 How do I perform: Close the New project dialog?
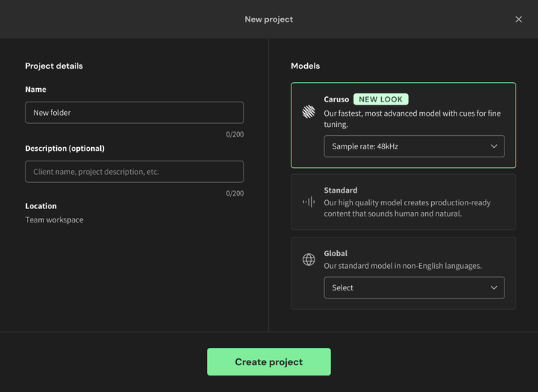(519, 19)
